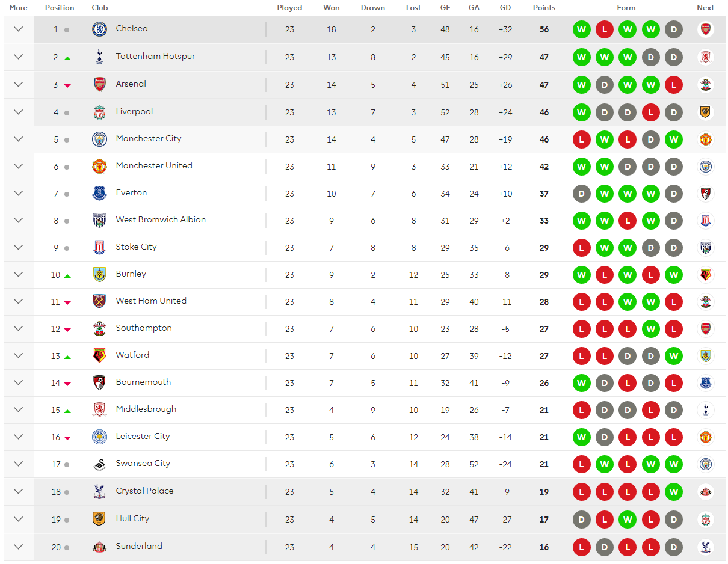
Task: Expand the Chelsea row details
Action: 18,29
